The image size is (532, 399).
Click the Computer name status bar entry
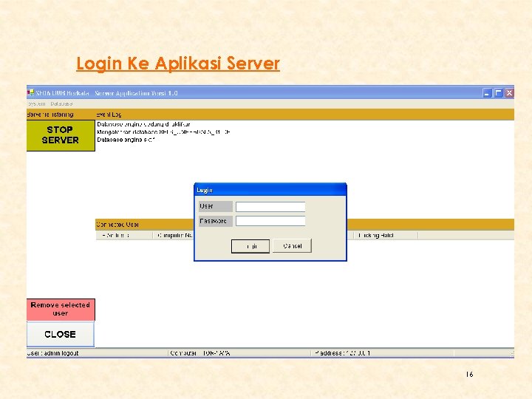tap(200, 353)
